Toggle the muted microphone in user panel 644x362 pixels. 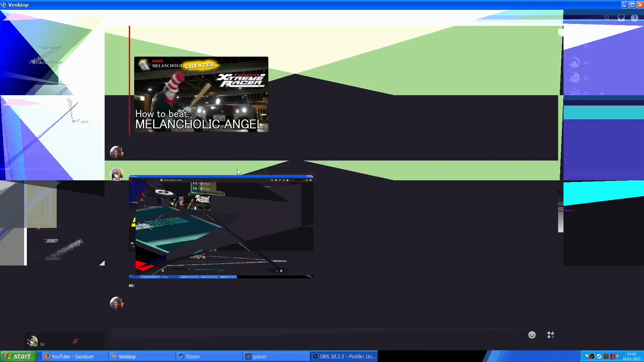point(75,341)
